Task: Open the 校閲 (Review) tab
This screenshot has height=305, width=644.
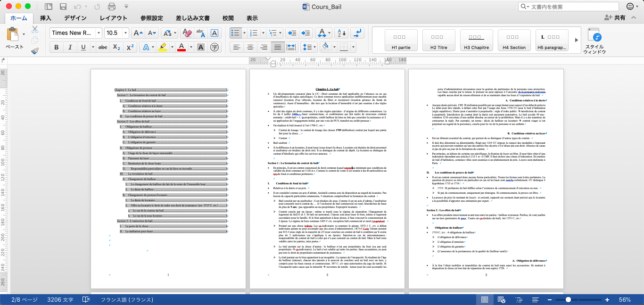Action: (228, 18)
